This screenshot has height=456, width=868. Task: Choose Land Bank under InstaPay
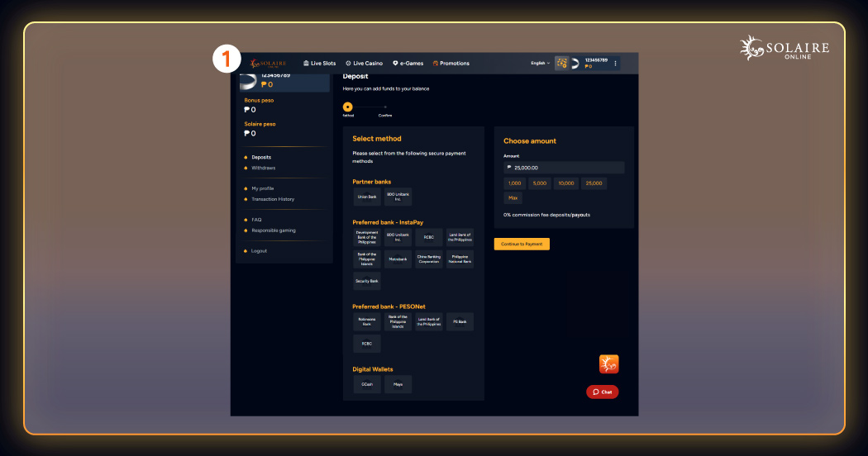point(460,237)
